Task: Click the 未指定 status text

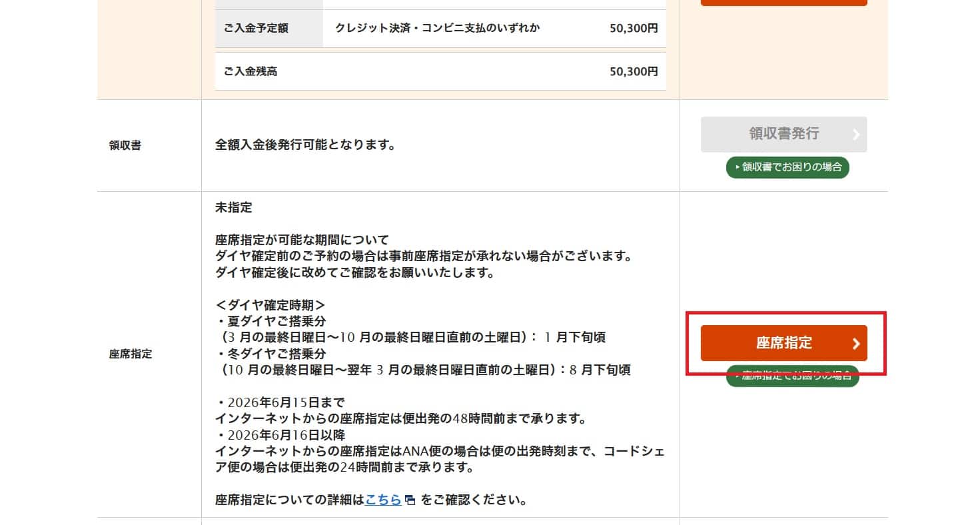Action: pyautogui.click(x=234, y=208)
